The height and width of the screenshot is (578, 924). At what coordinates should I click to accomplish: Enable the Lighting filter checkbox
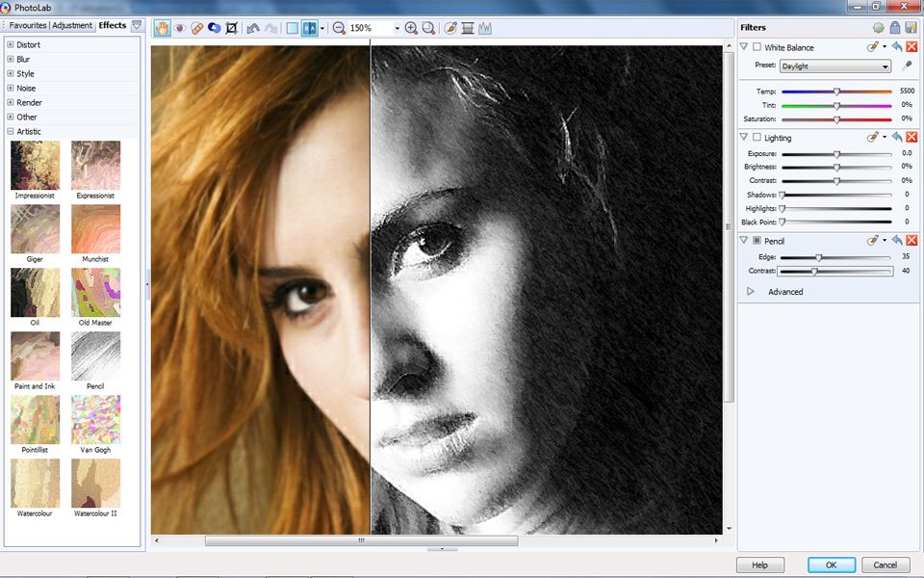pos(757,137)
